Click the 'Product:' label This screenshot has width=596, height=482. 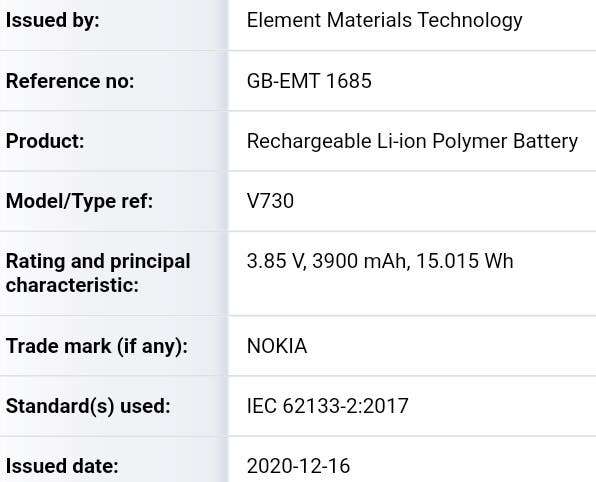[45, 141]
